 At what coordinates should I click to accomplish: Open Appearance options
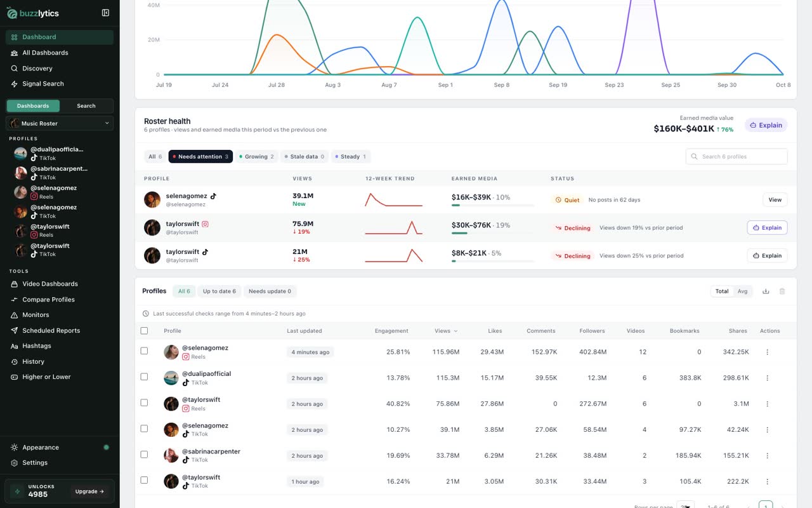point(60,448)
